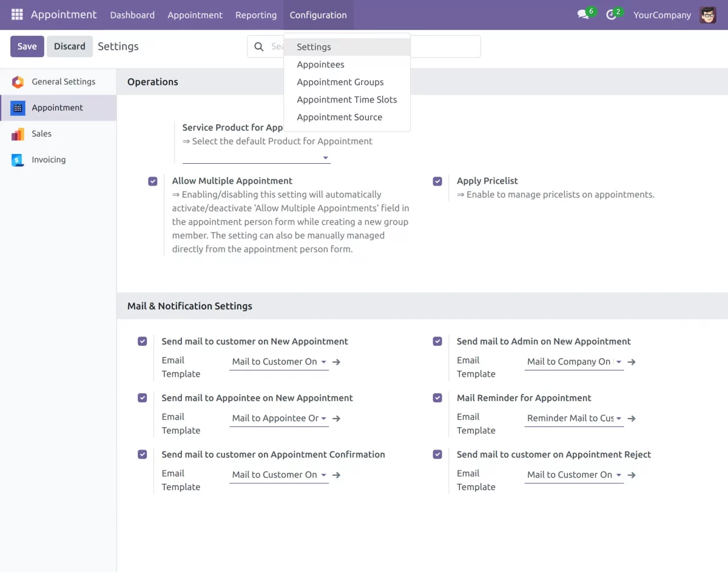The width and height of the screenshot is (728, 572).
Task: Click internal link arrow next to Reminder Mail template
Action: coord(631,418)
